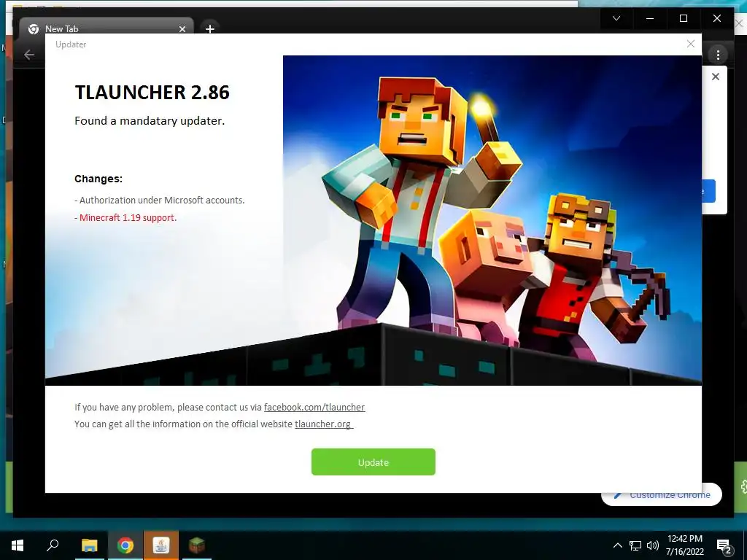Open volume control tray icon
Screen dimensions: 747x560
click(653, 545)
